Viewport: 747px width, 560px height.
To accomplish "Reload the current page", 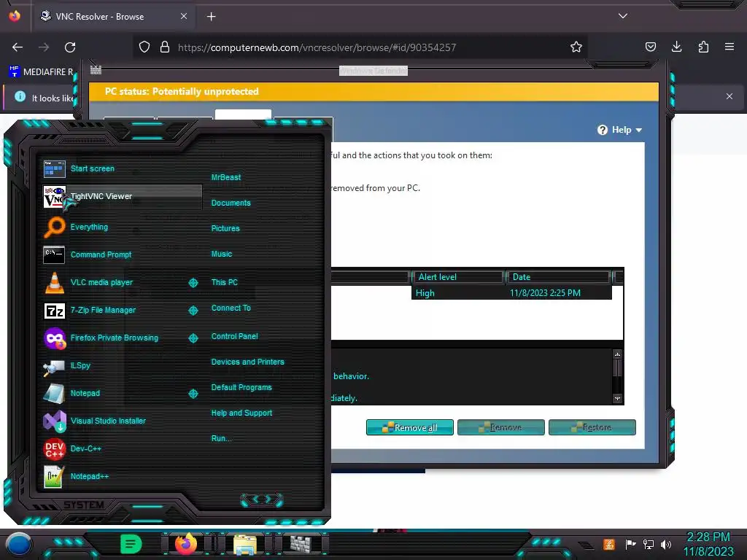I will coord(70,47).
